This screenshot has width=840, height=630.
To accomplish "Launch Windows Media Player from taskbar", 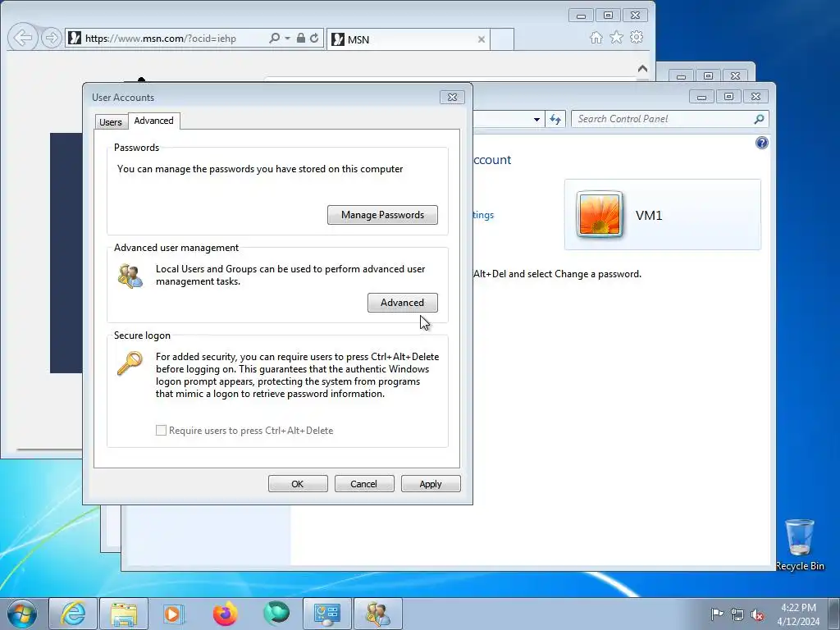I will [173, 614].
